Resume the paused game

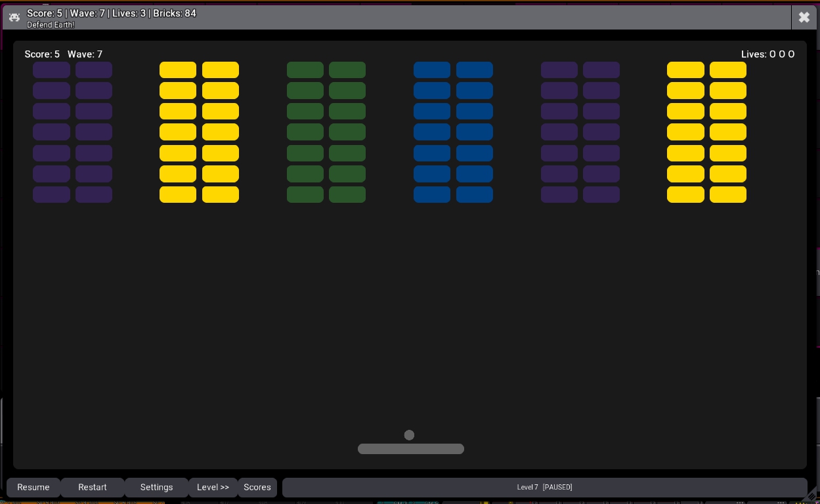(33, 487)
